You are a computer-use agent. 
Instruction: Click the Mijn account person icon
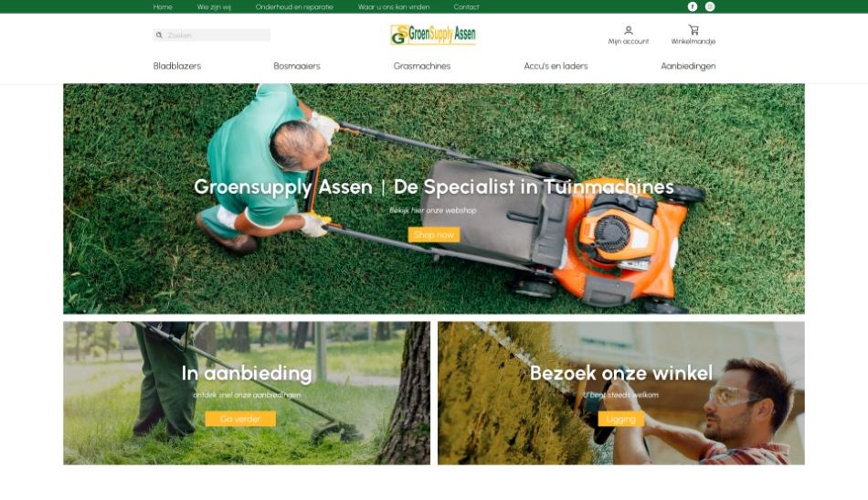pos(629,30)
